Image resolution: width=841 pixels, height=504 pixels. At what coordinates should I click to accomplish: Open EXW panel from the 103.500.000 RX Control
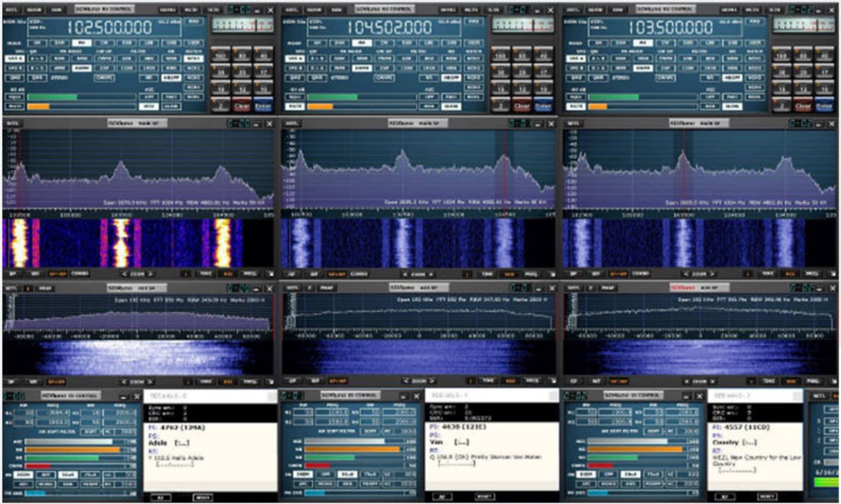point(619,10)
